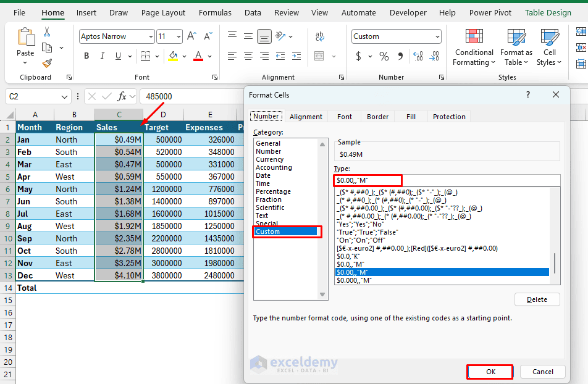Click Delete custom format button
This screenshot has height=384, width=588.
[x=537, y=299]
